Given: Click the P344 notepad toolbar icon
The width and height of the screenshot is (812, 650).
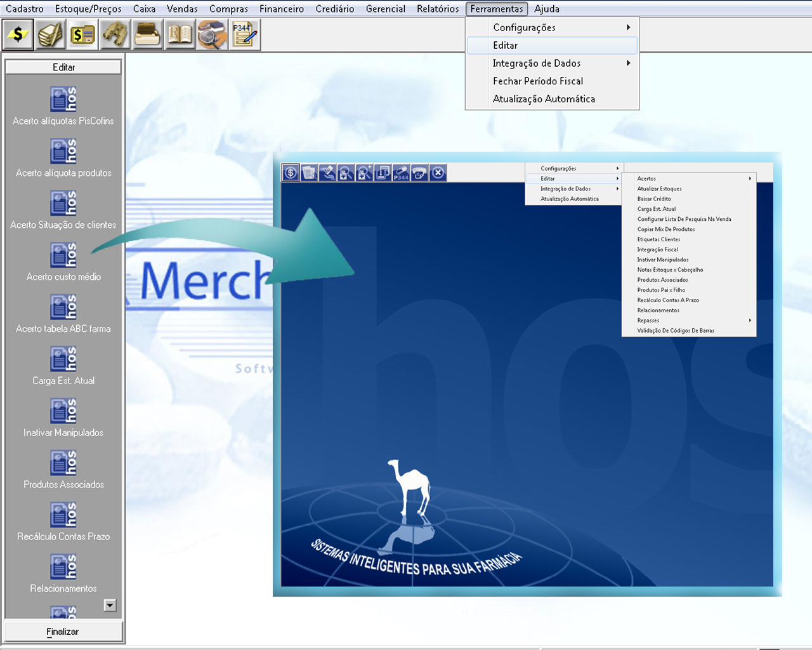Looking at the screenshot, I should (244, 35).
